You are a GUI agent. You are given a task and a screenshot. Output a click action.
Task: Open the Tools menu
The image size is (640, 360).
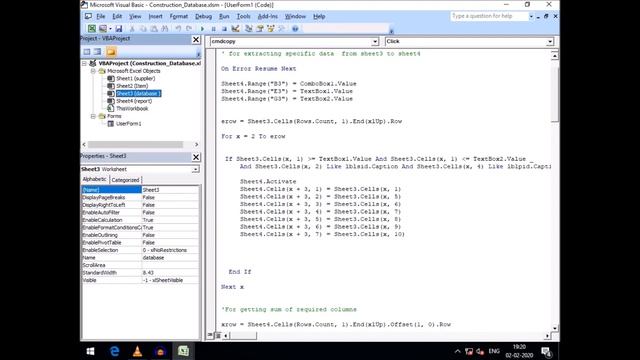point(243,16)
